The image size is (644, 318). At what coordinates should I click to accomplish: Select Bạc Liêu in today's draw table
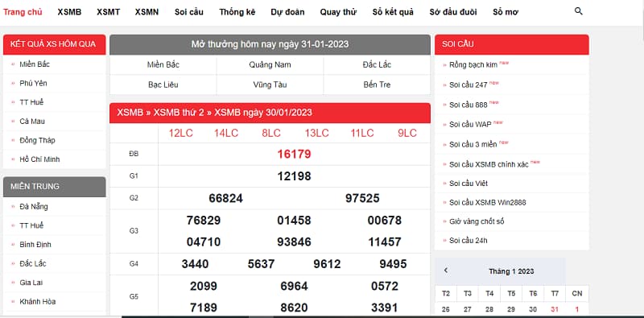pos(163,85)
